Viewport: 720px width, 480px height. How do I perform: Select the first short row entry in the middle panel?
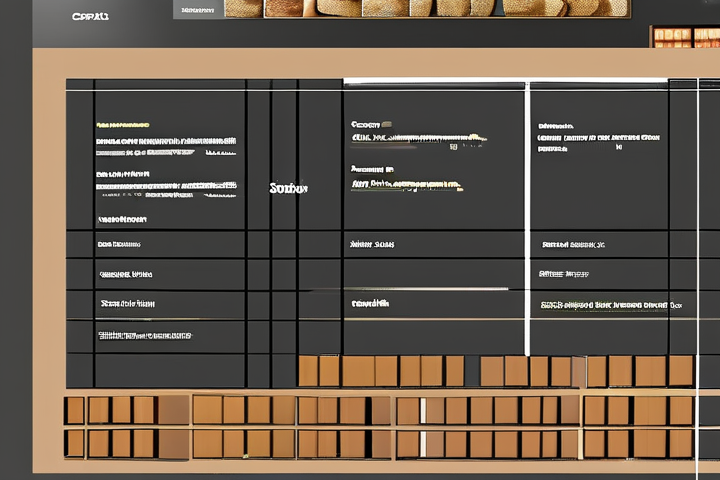coord(371,244)
